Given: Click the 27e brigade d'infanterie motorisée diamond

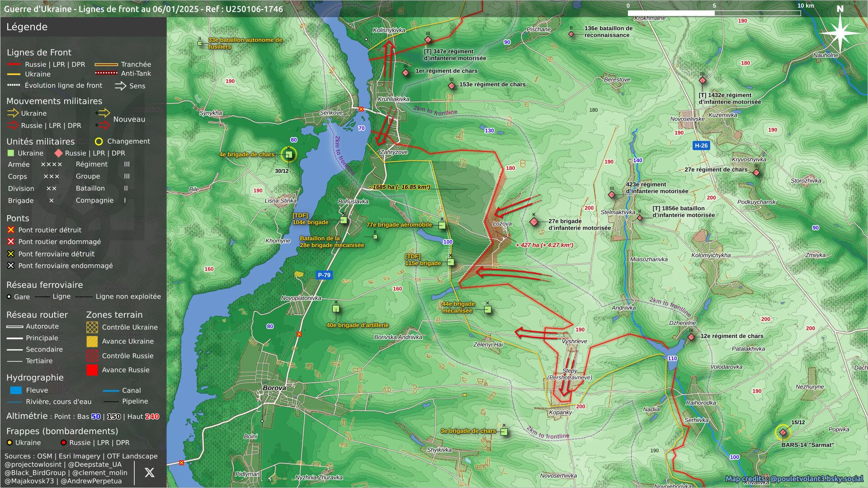Looking at the screenshot, I should tap(534, 222).
